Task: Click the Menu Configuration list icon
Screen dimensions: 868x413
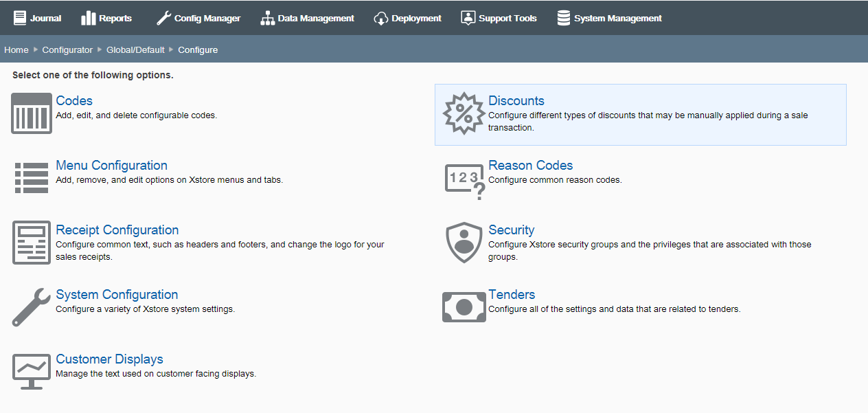Action: click(x=31, y=177)
